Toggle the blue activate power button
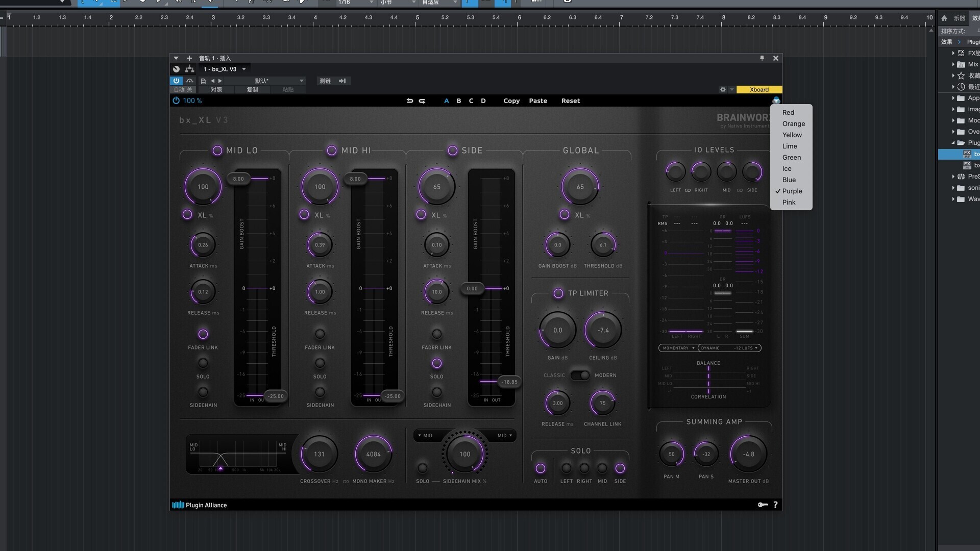The image size is (980, 551). click(176, 81)
